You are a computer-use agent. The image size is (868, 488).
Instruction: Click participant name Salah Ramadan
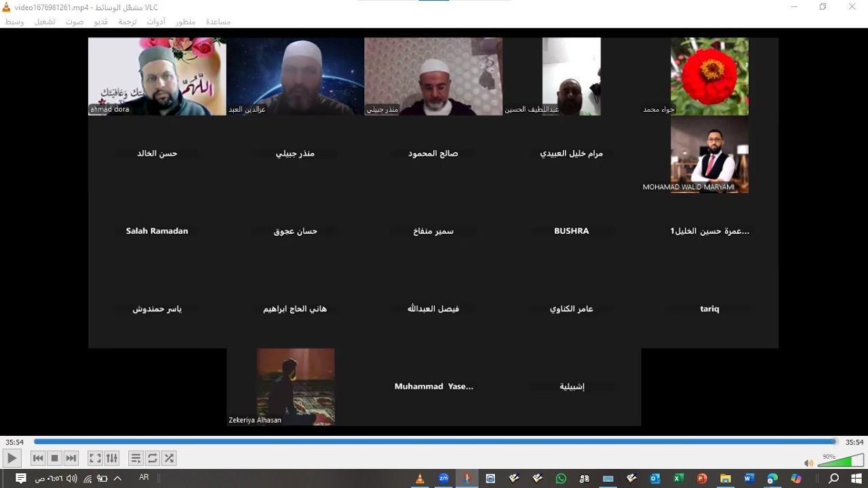(157, 231)
